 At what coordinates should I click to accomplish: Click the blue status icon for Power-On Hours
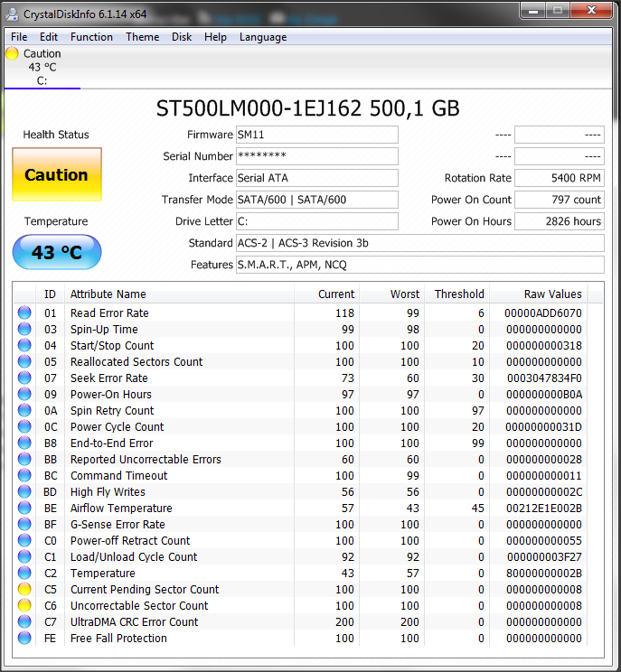coord(24,395)
